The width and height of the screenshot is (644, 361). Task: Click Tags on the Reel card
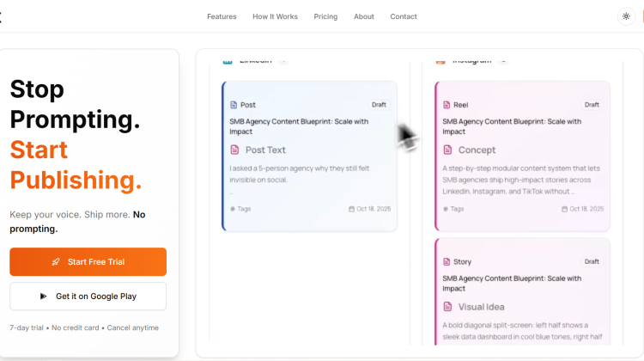pos(453,209)
